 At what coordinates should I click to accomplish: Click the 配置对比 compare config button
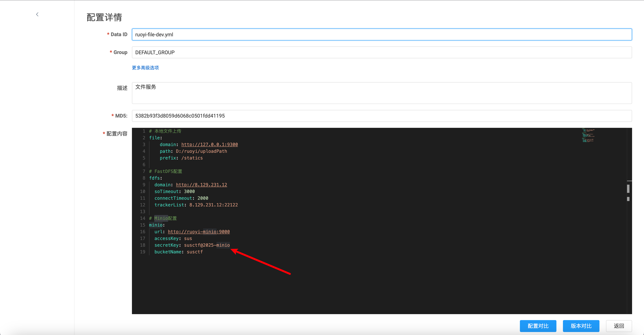(x=538, y=326)
